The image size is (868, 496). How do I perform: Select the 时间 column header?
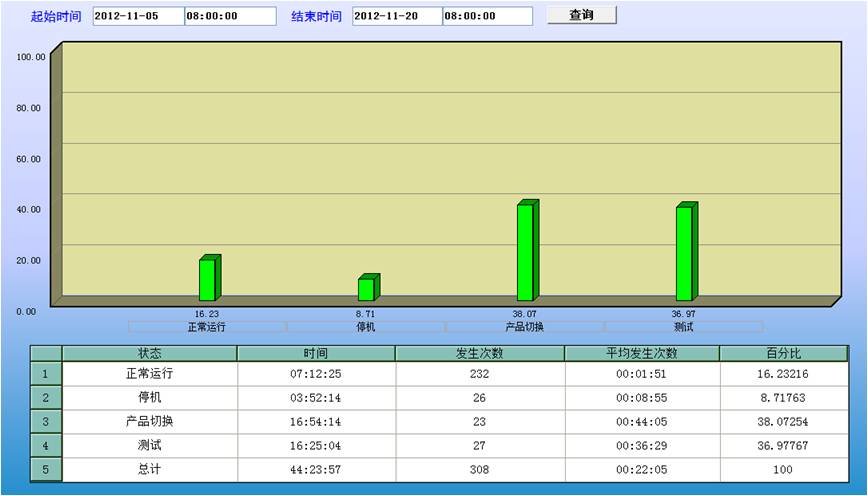(x=316, y=353)
